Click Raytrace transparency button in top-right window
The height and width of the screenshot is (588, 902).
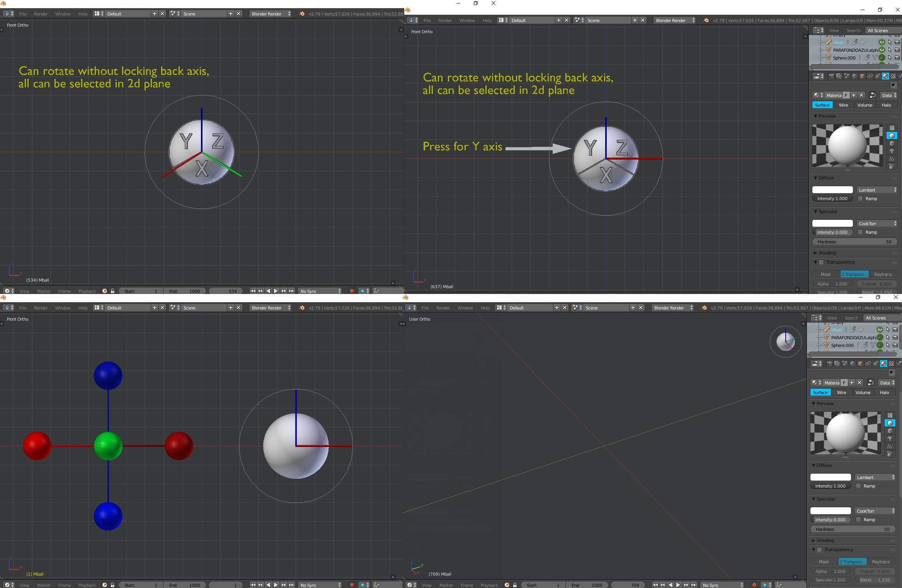tap(883, 274)
